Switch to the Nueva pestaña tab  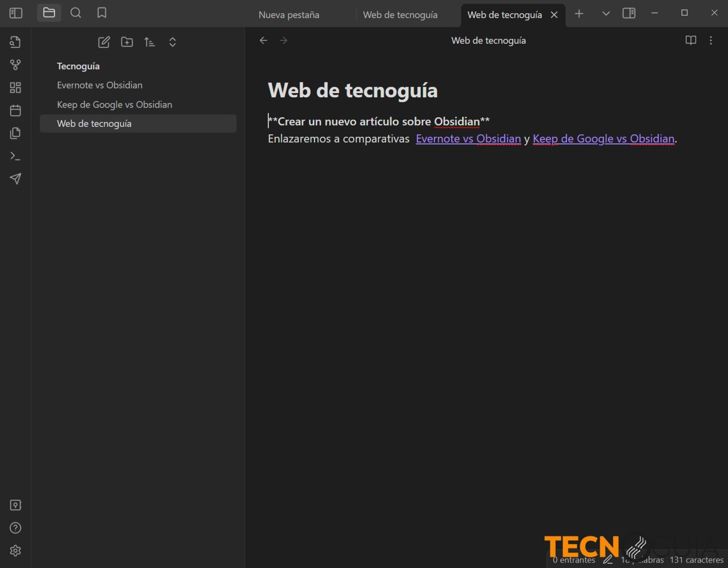click(x=289, y=15)
